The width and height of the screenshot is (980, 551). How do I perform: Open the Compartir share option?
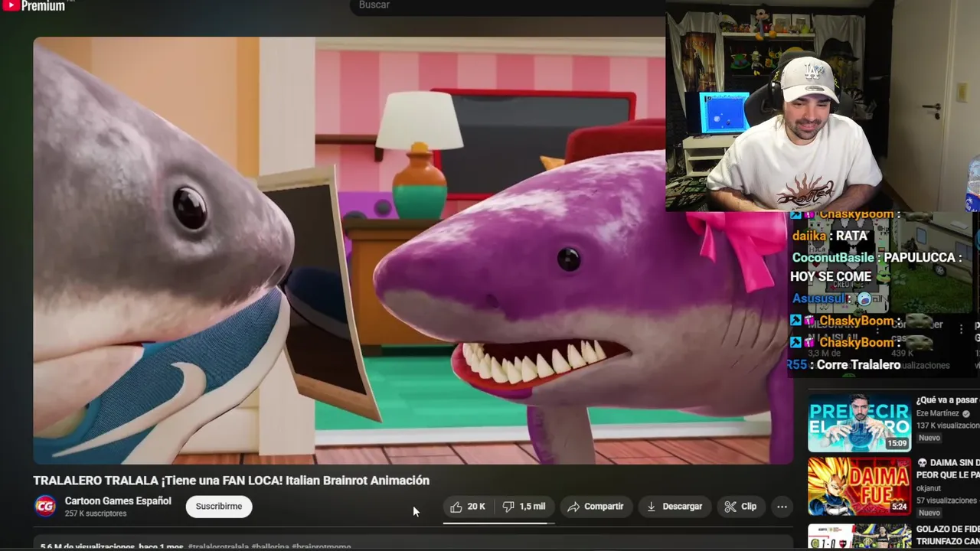(596, 507)
